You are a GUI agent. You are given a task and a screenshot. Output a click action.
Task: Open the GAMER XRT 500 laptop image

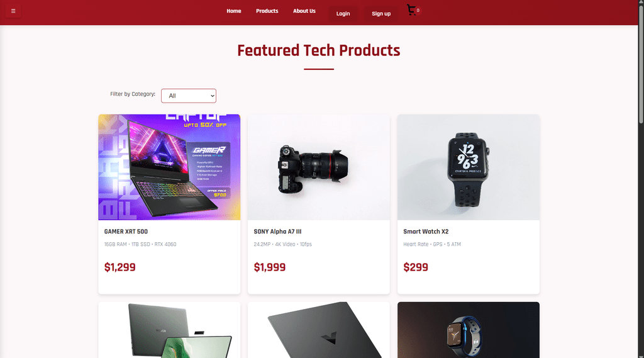click(169, 167)
